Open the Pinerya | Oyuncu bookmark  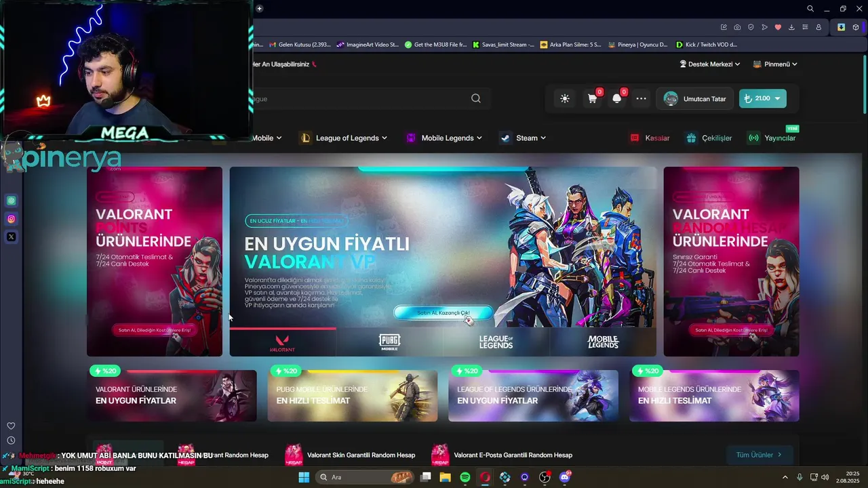[x=638, y=45]
